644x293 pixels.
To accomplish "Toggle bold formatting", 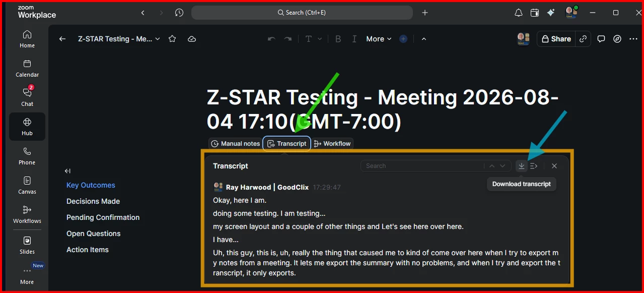I will pyautogui.click(x=338, y=39).
